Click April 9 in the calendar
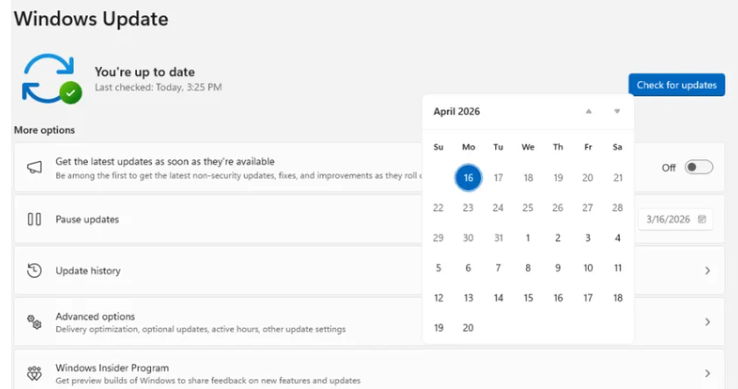 558,268
